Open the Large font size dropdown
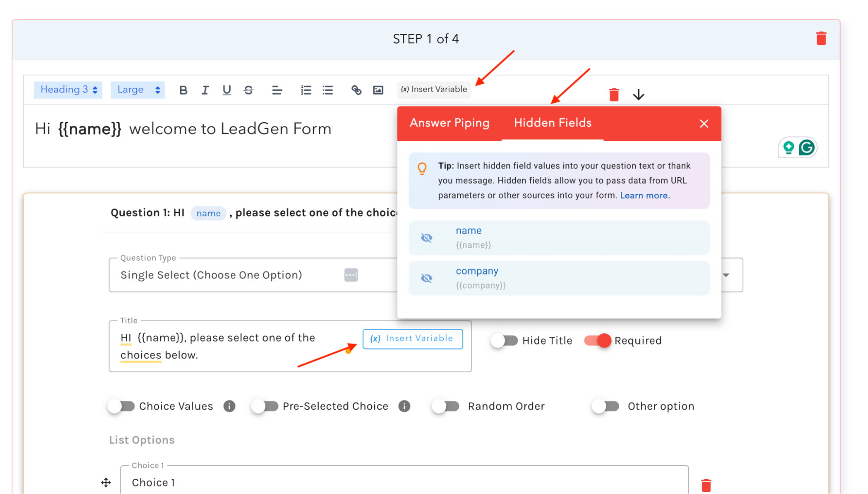The width and height of the screenshot is (868, 494). pos(138,90)
